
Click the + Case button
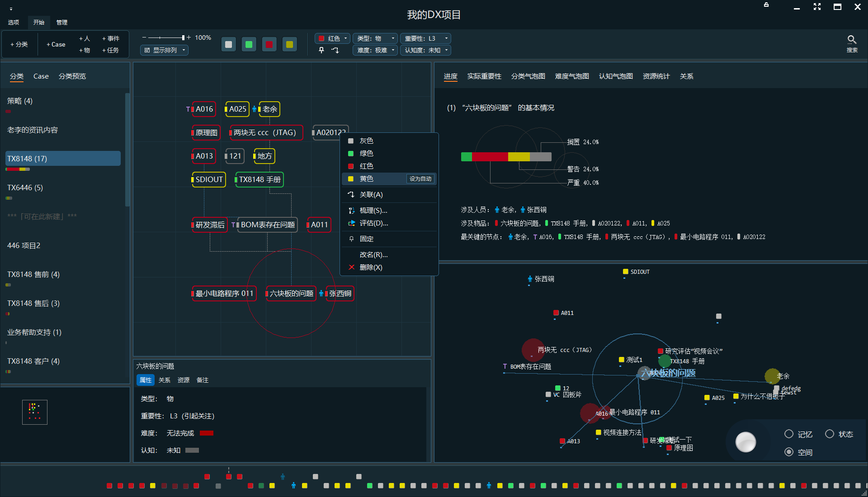click(56, 44)
